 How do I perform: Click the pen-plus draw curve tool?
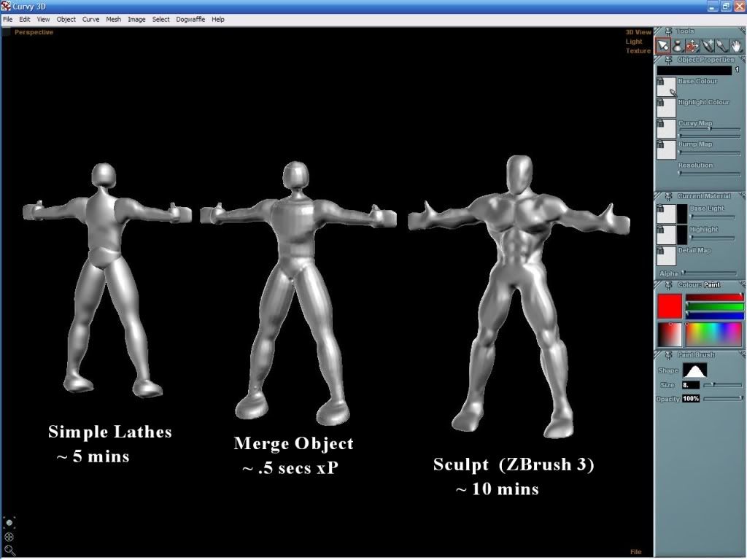pos(708,46)
